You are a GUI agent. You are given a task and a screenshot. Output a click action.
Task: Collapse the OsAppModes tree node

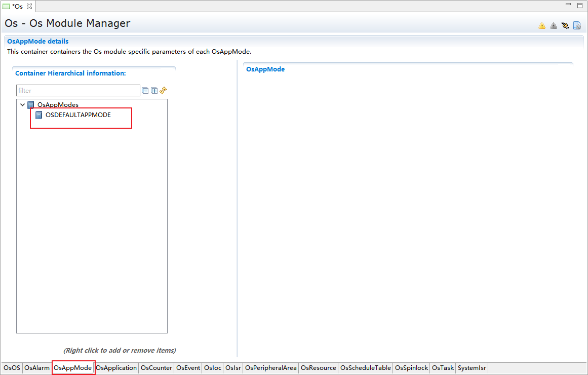click(x=22, y=105)
